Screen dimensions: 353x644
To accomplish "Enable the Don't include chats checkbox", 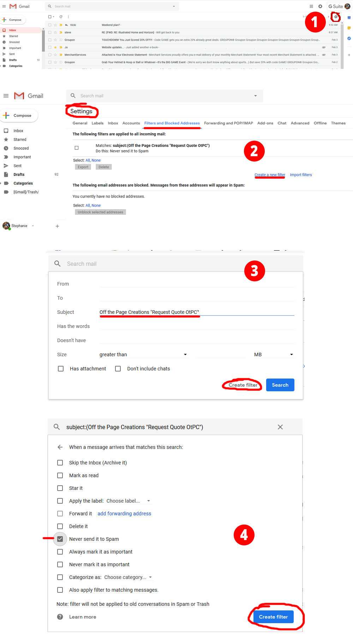I will pos(118,369).
